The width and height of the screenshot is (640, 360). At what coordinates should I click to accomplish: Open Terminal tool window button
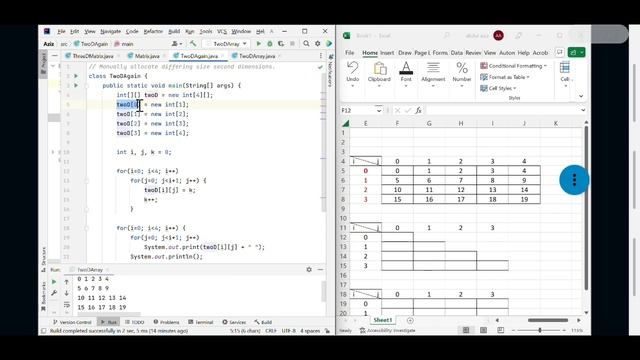(x=200, y=322)
